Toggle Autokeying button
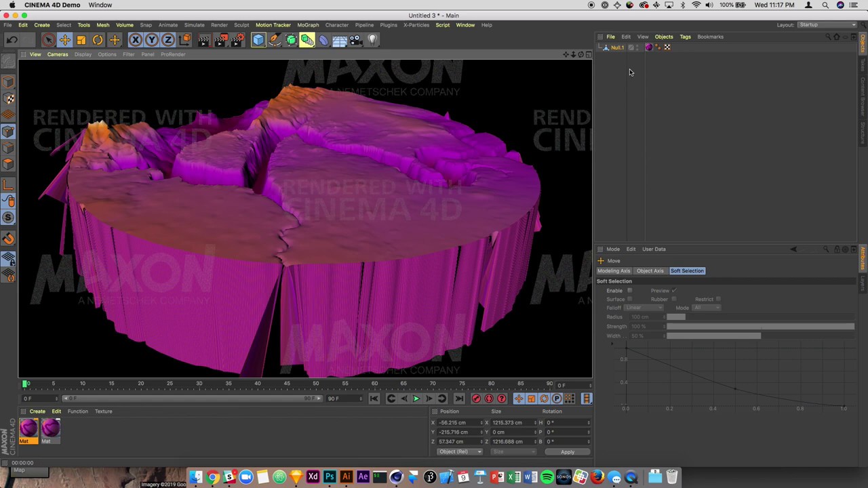The image size is (868, 488). [x=489, y=399]
